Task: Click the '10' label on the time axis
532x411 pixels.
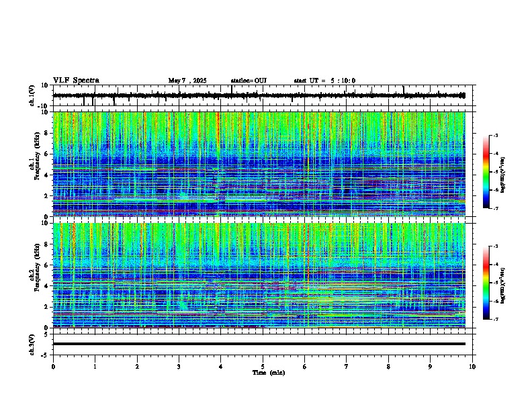Action: [472, 367]
